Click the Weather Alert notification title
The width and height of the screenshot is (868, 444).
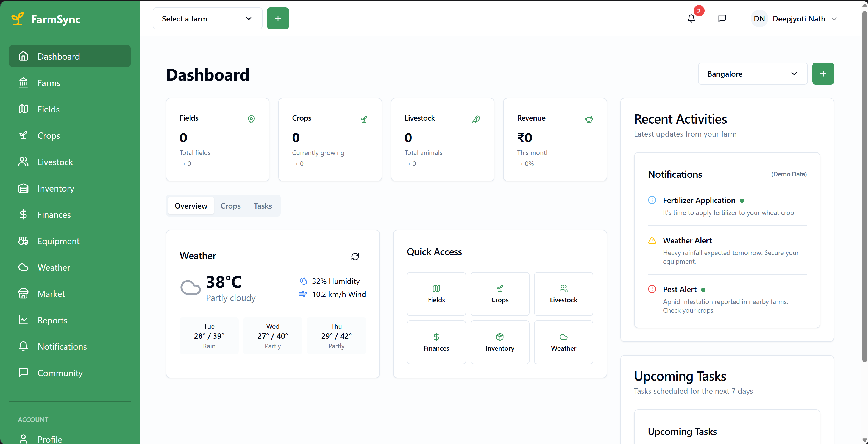point(687,240)
